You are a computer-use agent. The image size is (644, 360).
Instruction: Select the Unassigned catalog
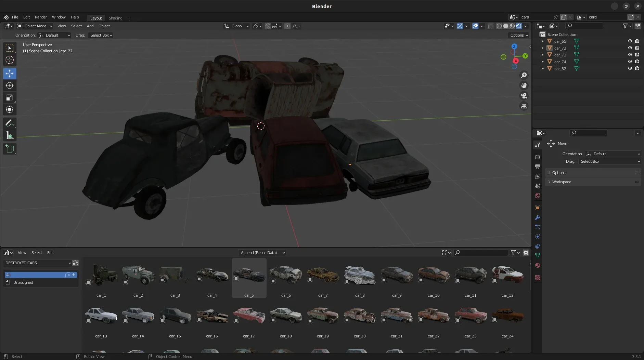click(41, 282)
